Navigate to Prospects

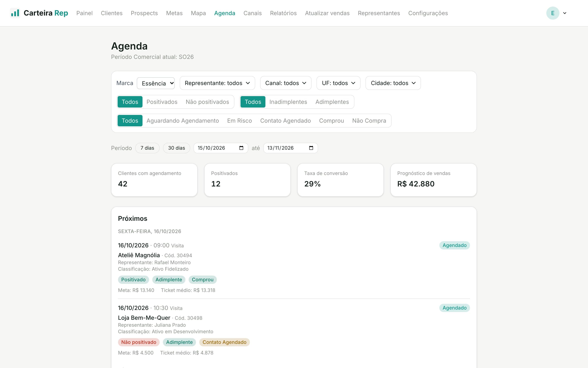click(x=144, y=13)
